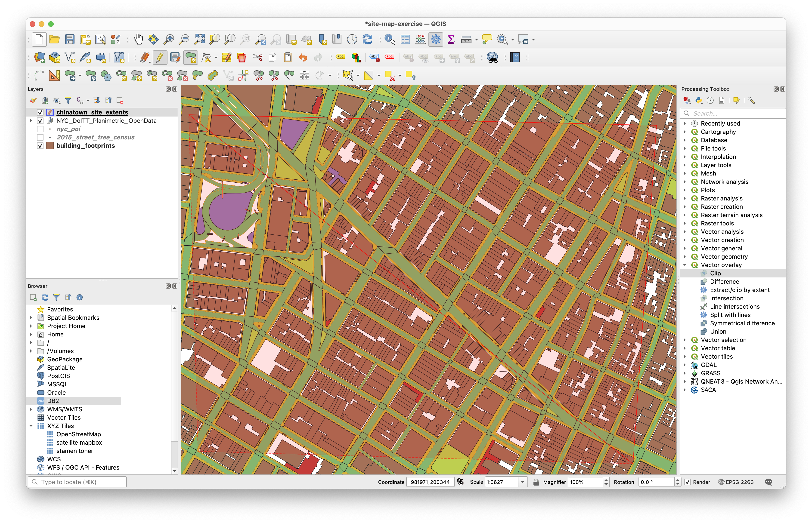This screenshot has width=812, height=523.
Task: Open the Show Statistical Summary sigma tool
Action: click(451, 39)
